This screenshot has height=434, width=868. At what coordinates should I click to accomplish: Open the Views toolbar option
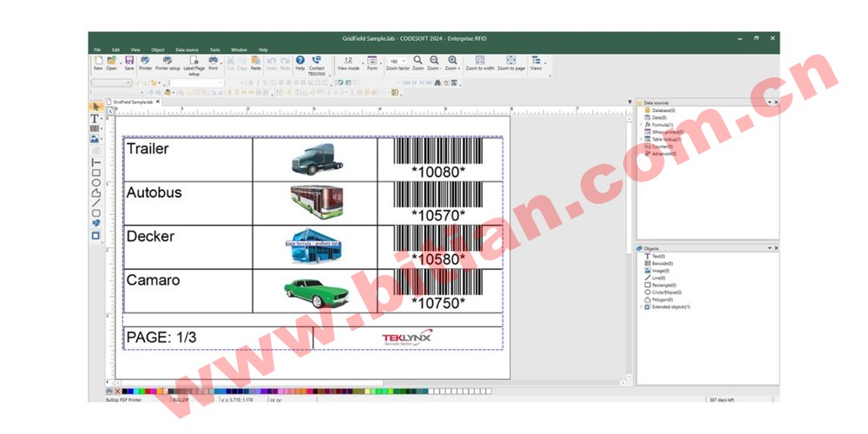[536, 63]
